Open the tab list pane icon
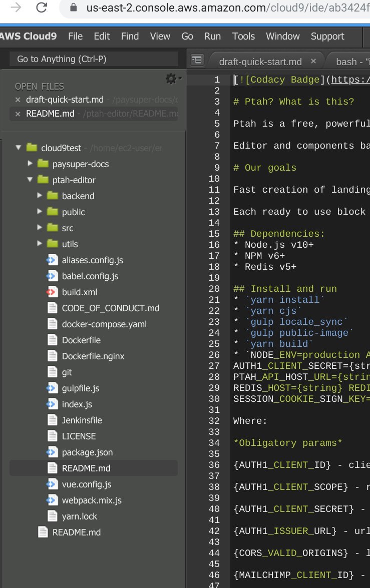 tap(197, 60)
